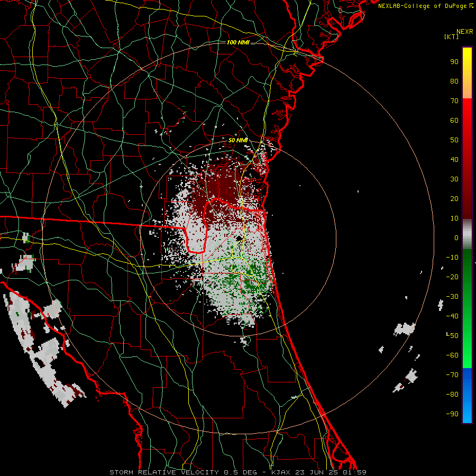Click the -70 scale value
476x476 pixels.
pos(452,375)
